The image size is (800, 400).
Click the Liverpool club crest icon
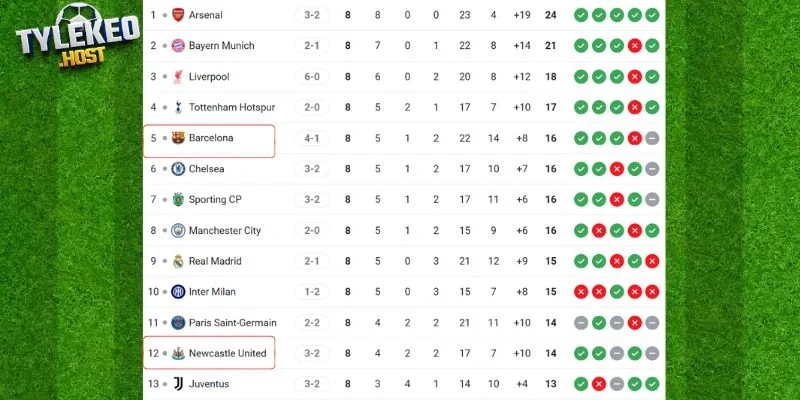178,77
